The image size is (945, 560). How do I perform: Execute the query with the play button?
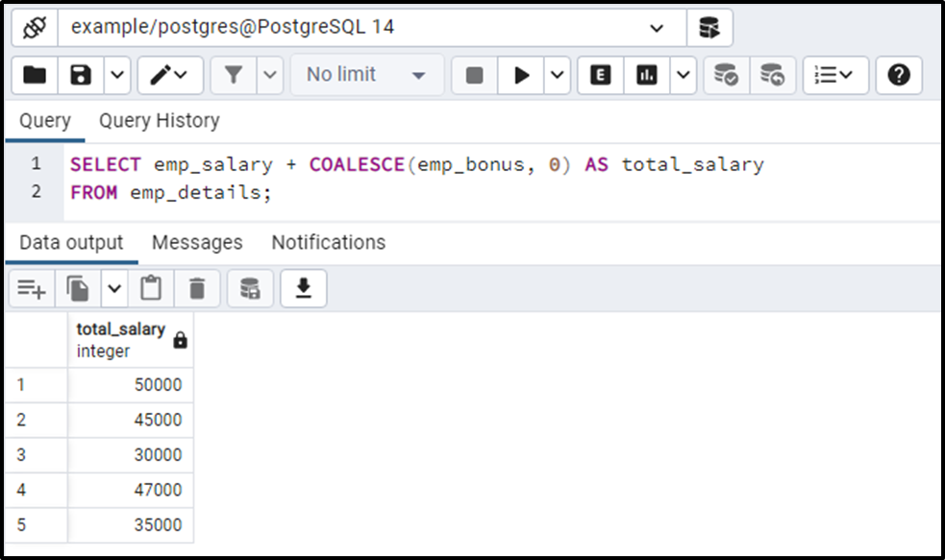coord(520,75)
